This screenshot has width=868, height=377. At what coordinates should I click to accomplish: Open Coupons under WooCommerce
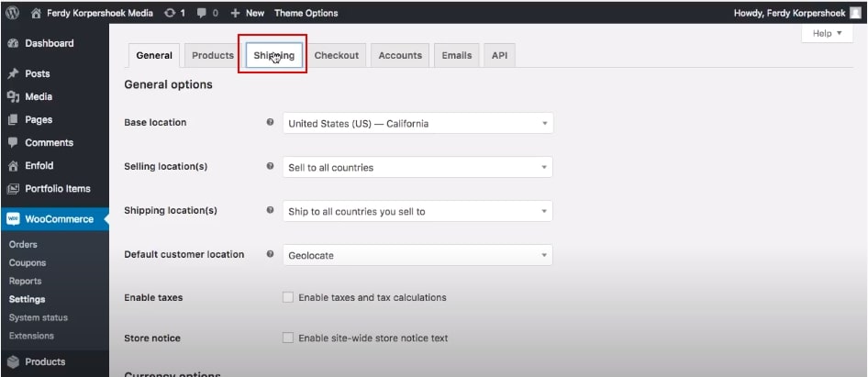pos(28,262)
